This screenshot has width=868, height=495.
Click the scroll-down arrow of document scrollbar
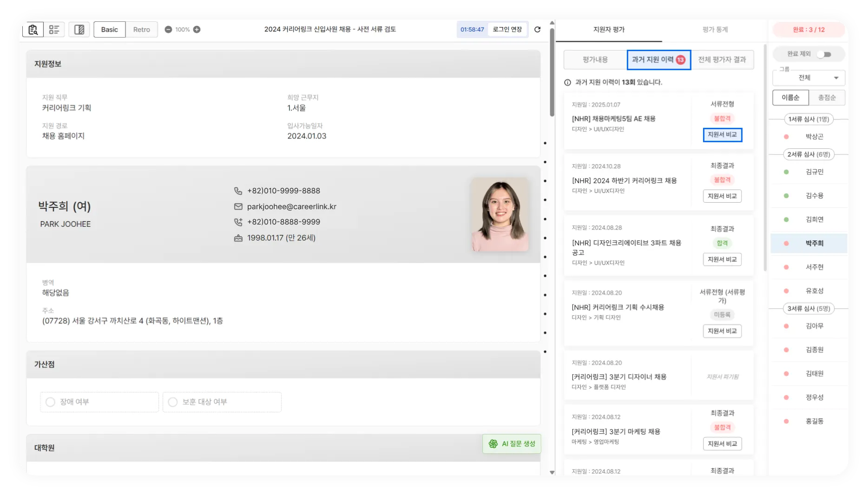tap(552, 472)
